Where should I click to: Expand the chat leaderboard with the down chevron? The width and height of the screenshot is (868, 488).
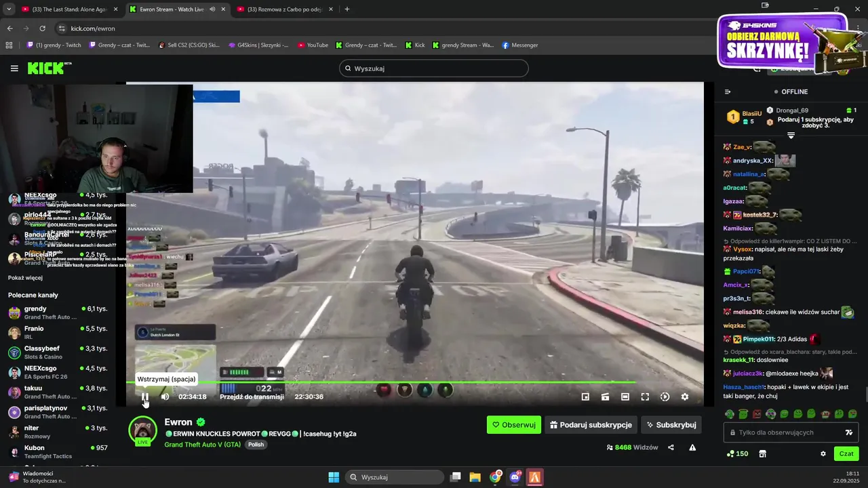click(x=791, y=136)
